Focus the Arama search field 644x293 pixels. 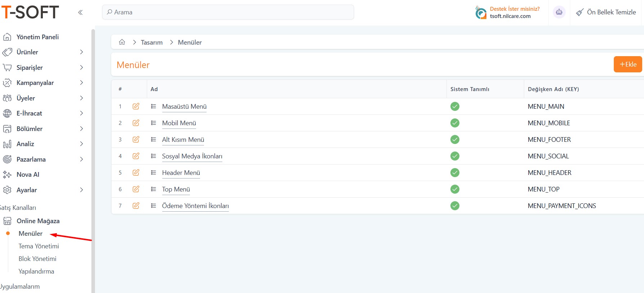coord(228,12)
